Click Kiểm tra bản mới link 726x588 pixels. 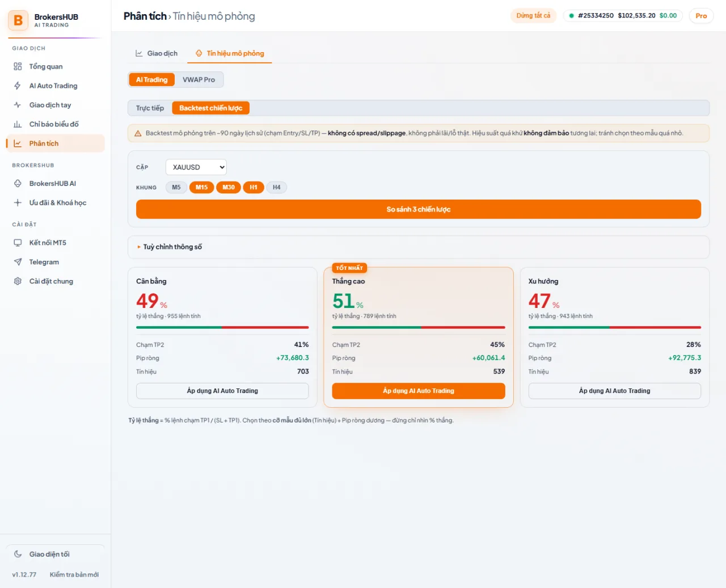click(x=74, y=574)
